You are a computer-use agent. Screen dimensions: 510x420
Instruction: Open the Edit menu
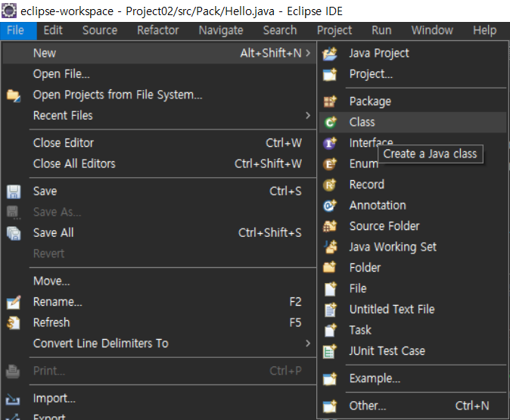click(x=53, y=30)
